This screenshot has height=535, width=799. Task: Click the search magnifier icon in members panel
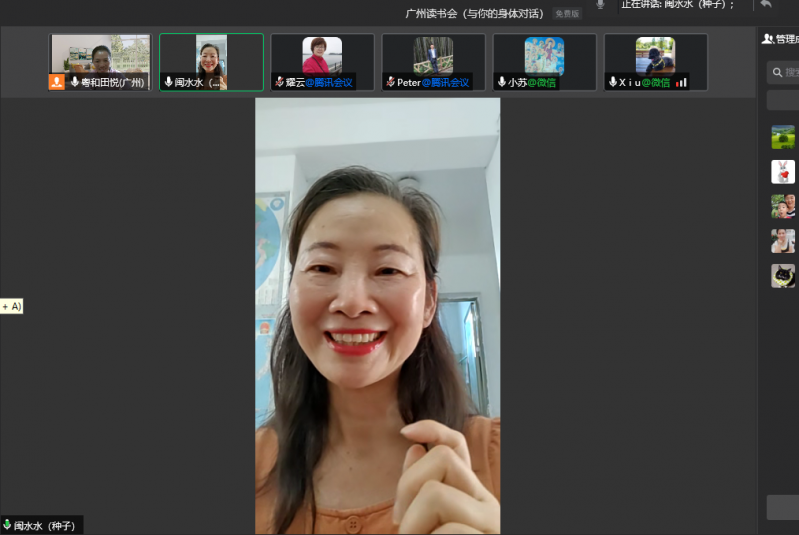[x=778, y=72]
